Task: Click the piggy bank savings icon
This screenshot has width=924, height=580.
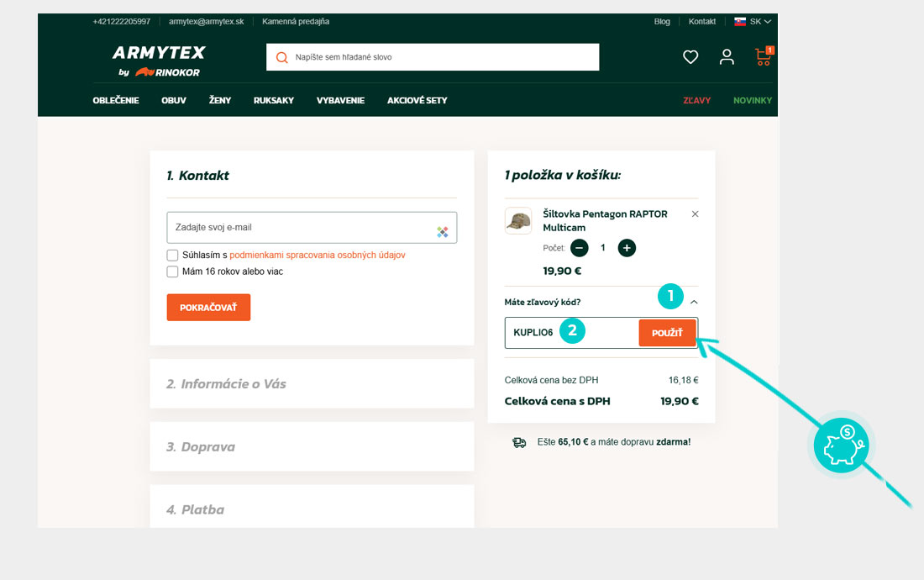Action: click(842, 446)
